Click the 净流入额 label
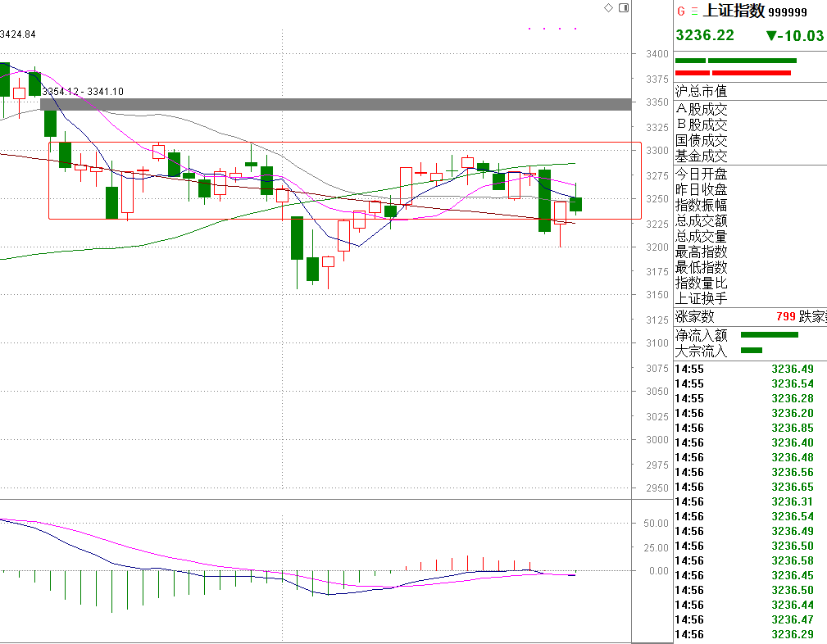The width and height of the screenshot is (827, 644). [702, 335]
